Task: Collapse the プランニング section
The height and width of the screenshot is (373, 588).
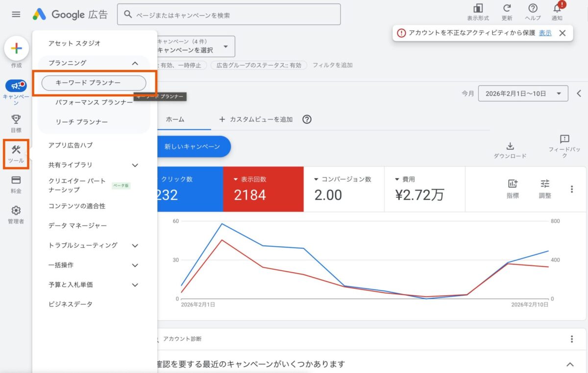Action: 135,63
